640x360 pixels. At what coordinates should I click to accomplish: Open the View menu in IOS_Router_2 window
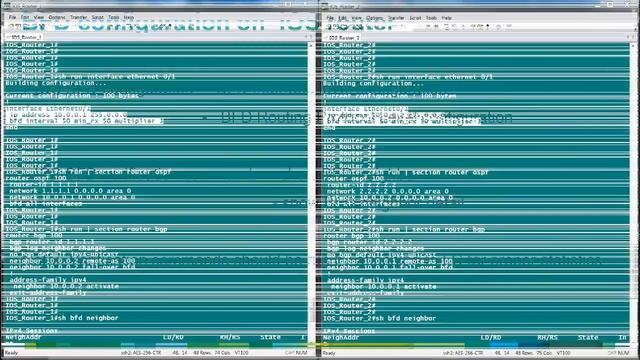pos(356,18)
